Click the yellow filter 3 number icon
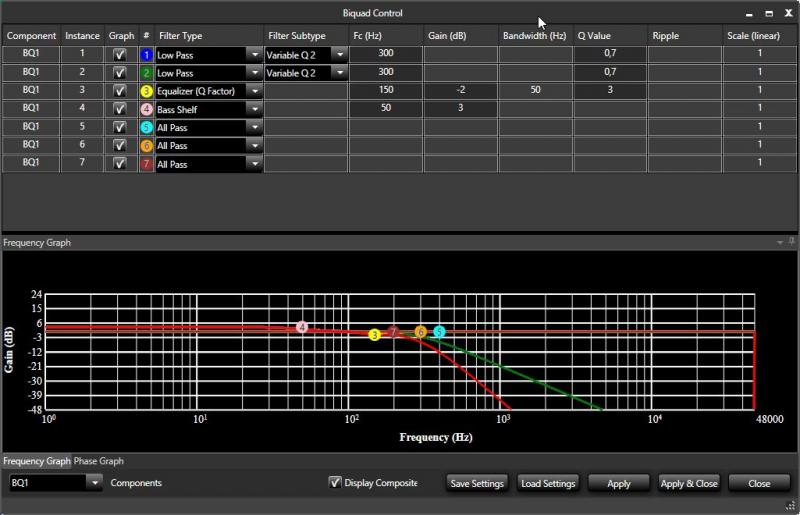Image resolution: width=800 pixels, height=515 pixels. [146, 91]
